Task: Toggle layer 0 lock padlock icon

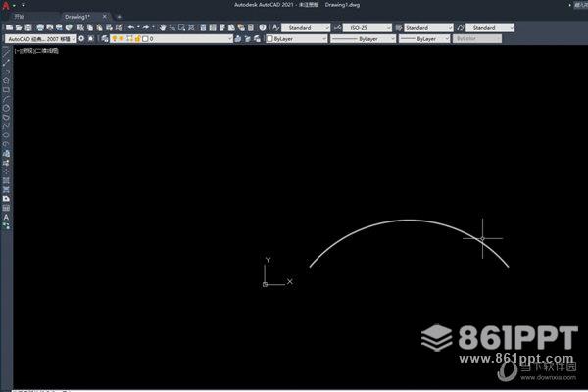Action: pos(137,38)
